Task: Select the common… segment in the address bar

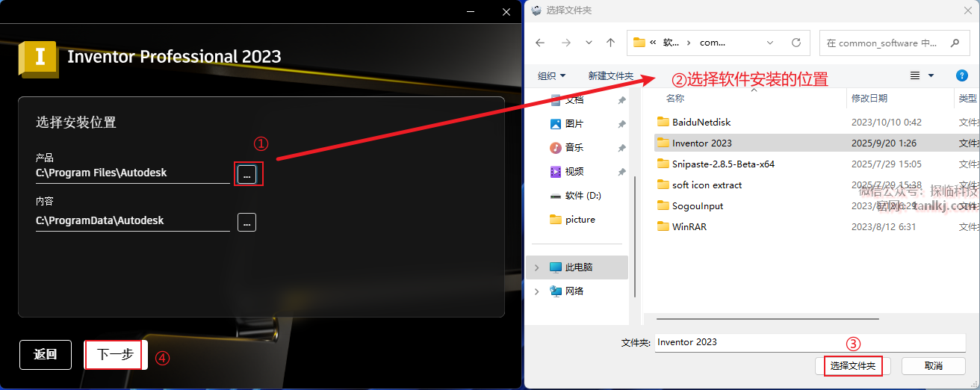Action: [713, 43]
